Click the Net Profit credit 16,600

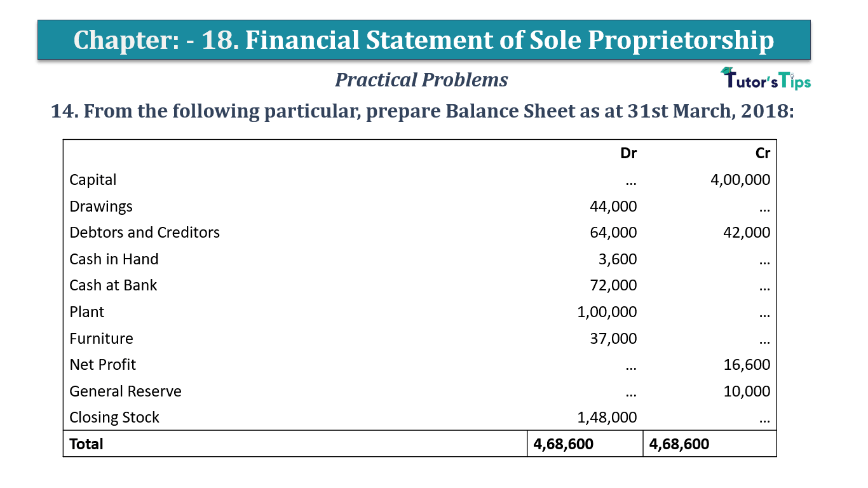pos(747,365)
